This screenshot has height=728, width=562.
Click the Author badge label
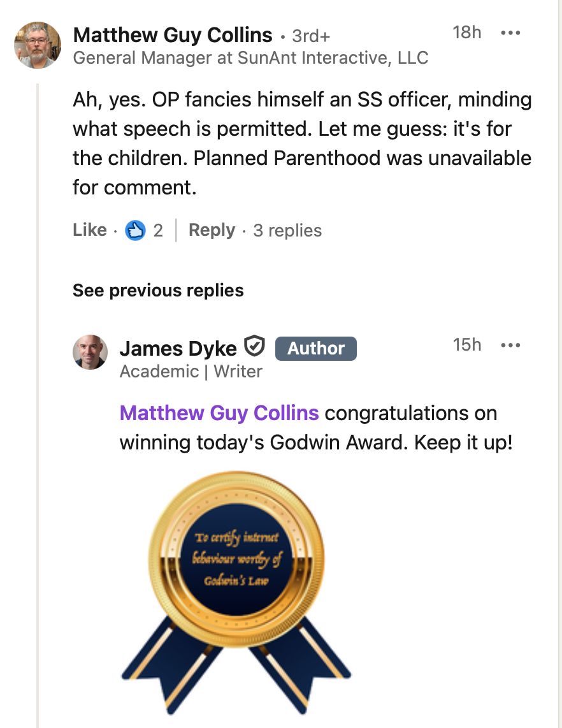(315, 348)
